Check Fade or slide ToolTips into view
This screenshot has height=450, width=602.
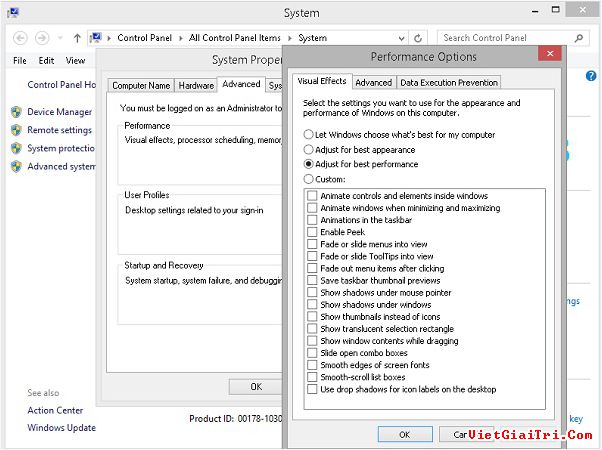[312, 256]
